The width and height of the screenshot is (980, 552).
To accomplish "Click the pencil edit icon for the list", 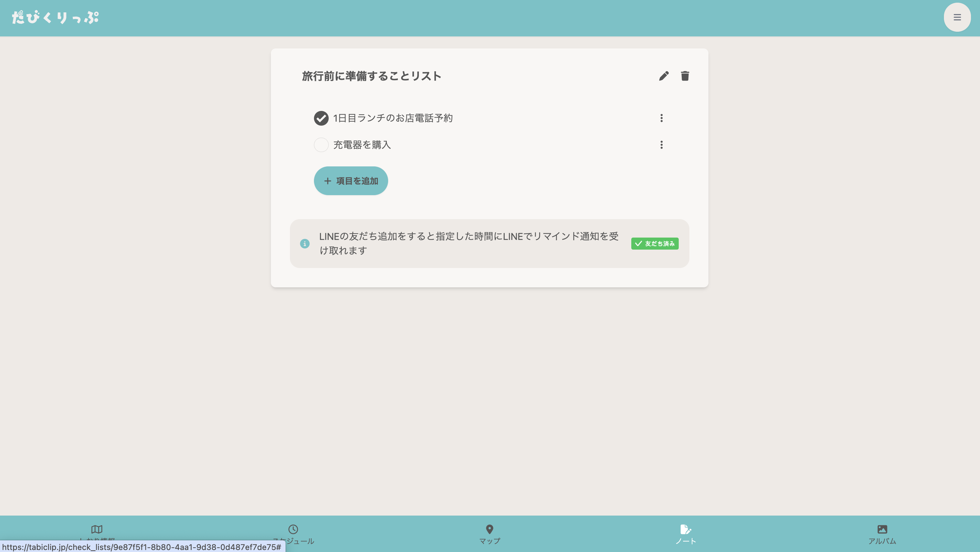I will tap(663, 76).
